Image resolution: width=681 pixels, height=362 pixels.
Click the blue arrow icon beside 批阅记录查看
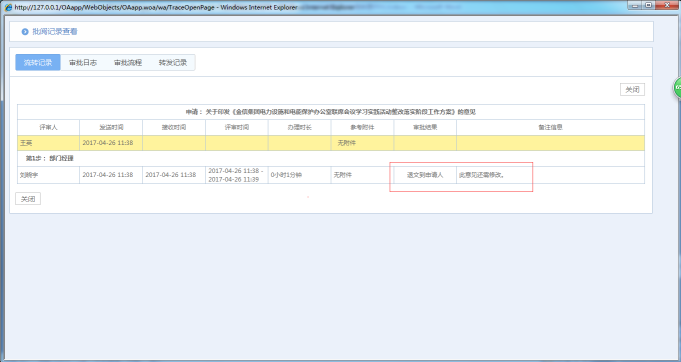(x=25, y=32)
